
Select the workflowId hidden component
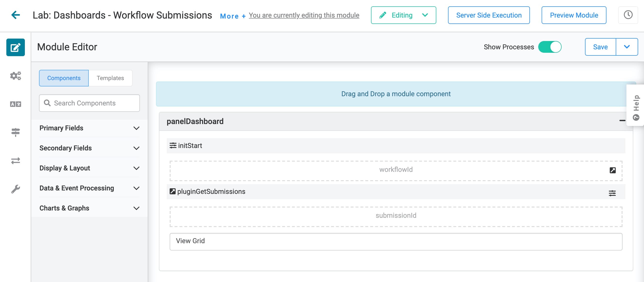[x=396, y=171]
